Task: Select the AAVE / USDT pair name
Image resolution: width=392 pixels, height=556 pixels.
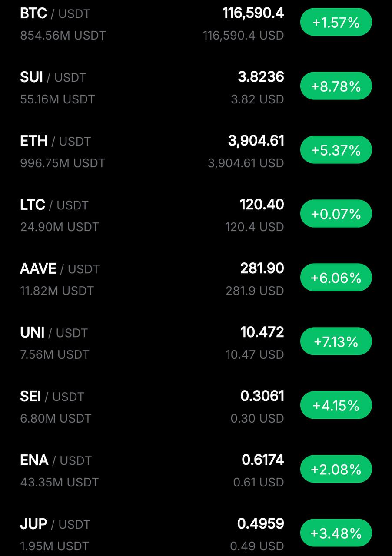Action: point(60,269)
